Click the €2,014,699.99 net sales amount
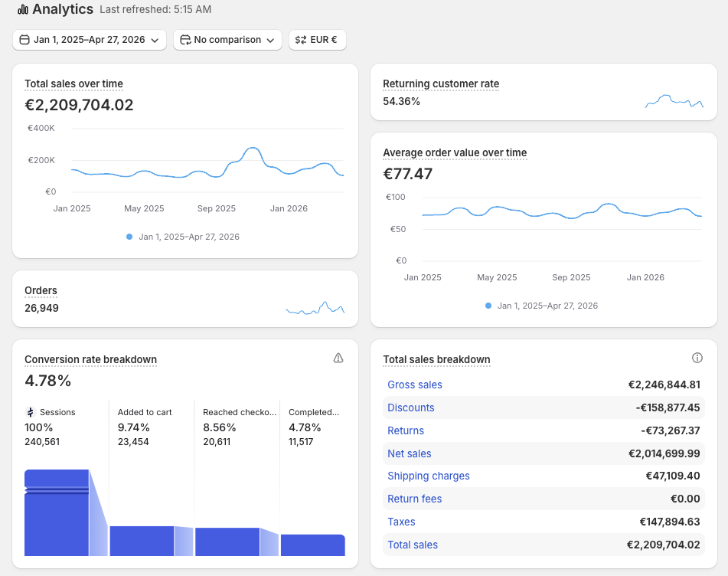Viewport: 728px width, 576px height. click(x=664, y=453)
